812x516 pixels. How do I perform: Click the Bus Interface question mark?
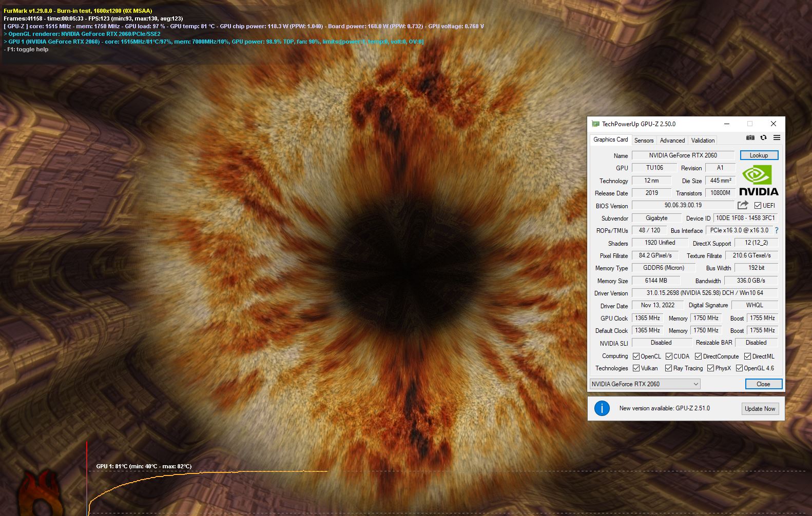coord(777,231)
